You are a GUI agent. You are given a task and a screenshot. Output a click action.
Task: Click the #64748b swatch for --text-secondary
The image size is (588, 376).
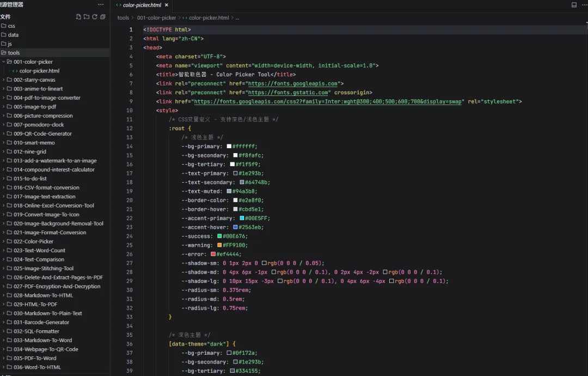[x=242, y=183]
